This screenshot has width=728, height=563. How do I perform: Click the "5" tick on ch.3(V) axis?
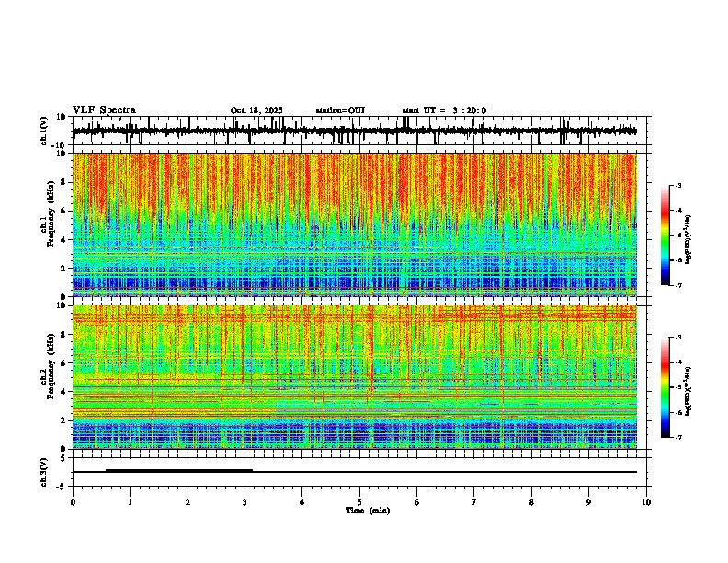click(63, 457)
